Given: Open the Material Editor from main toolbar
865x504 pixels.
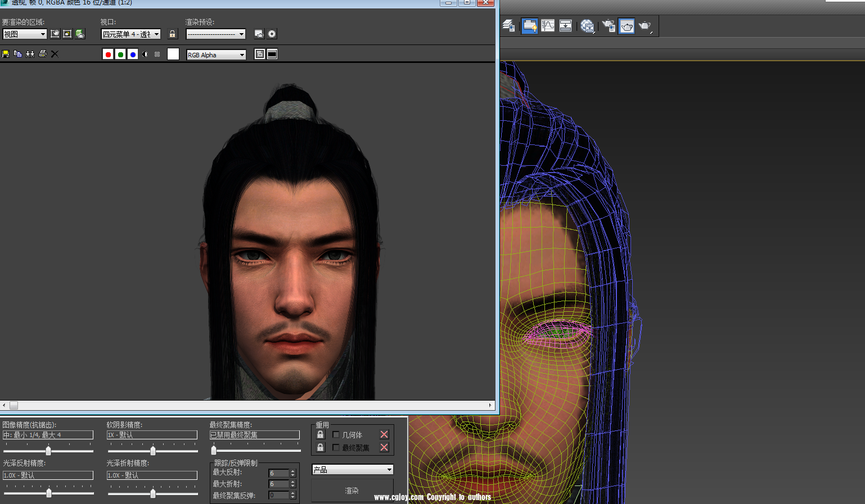Looking at the screenshot, I should 587,26.
